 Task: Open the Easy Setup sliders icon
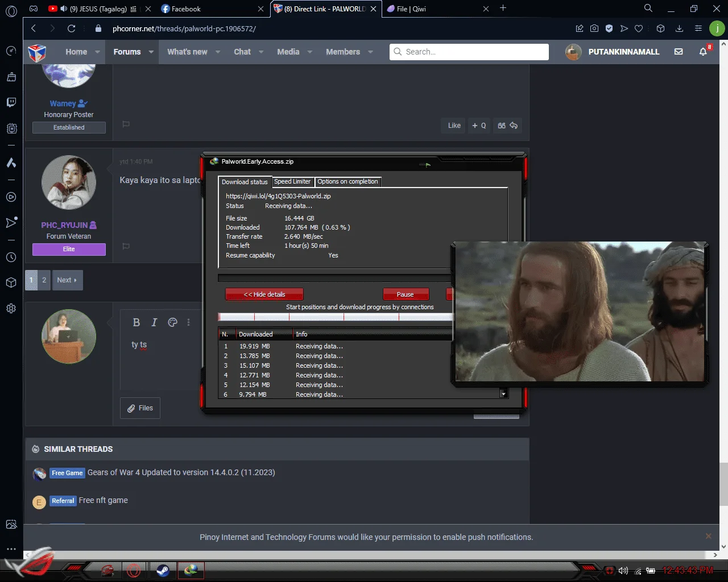point(698,28)
